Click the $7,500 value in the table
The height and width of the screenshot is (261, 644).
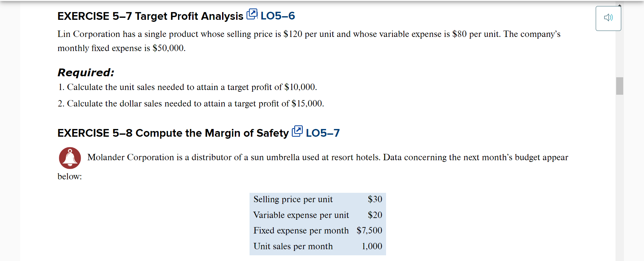(369, 230)
